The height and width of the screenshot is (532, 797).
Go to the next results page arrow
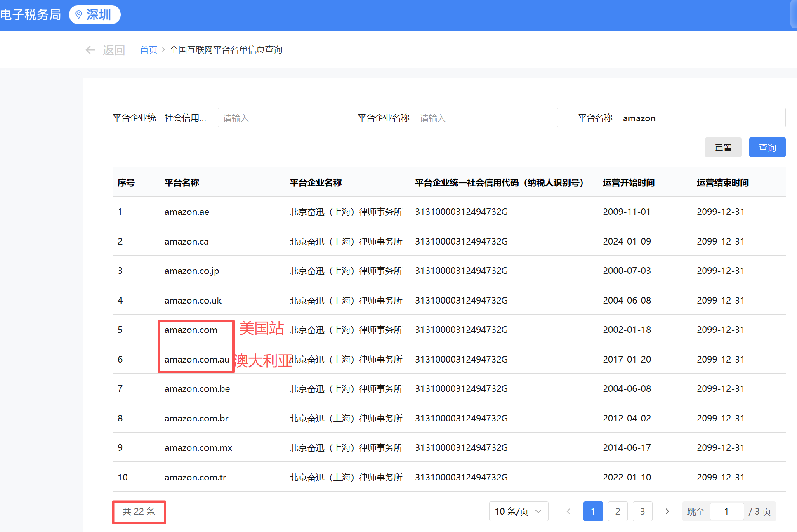pyautogui.click(x=667, y=511)
